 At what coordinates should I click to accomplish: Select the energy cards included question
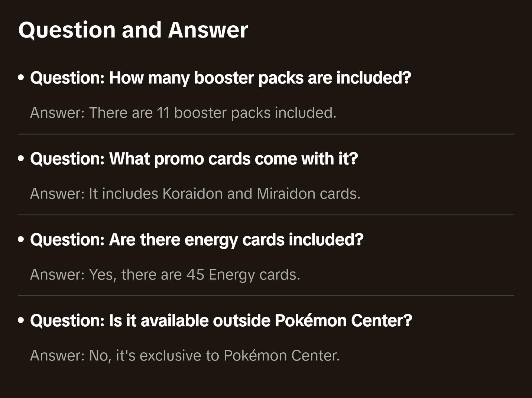click(x=197, y=240)
